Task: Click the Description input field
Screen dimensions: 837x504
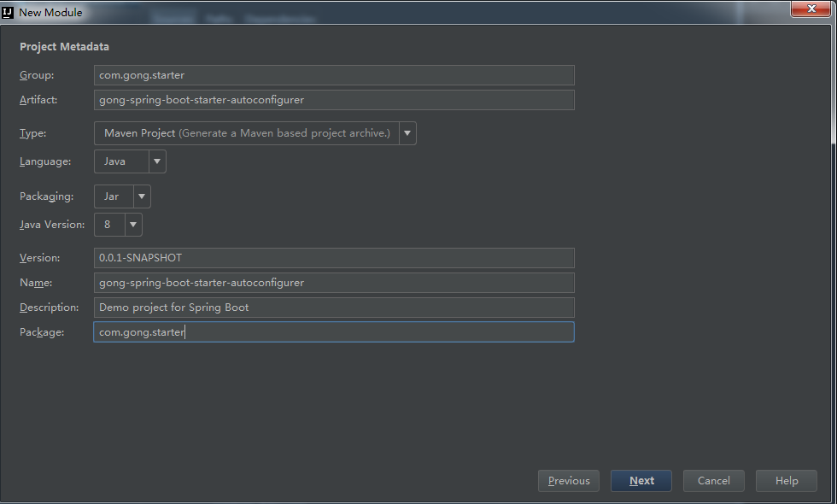Action: [334, 308]
